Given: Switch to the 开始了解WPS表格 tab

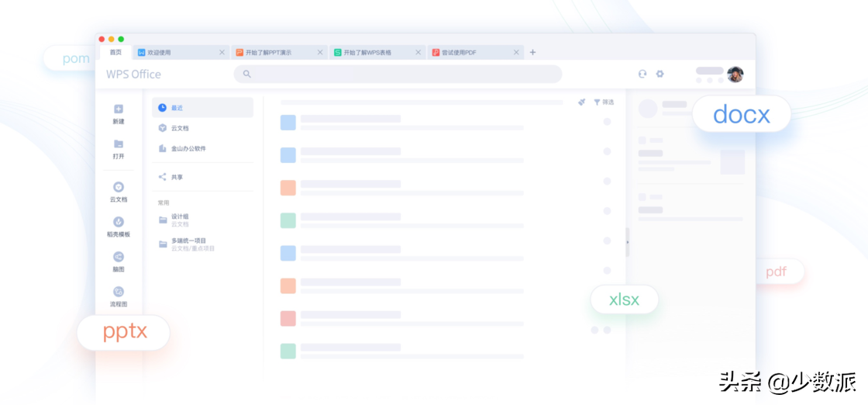Looking at the screenshot, I should click(x=377, y=53).
